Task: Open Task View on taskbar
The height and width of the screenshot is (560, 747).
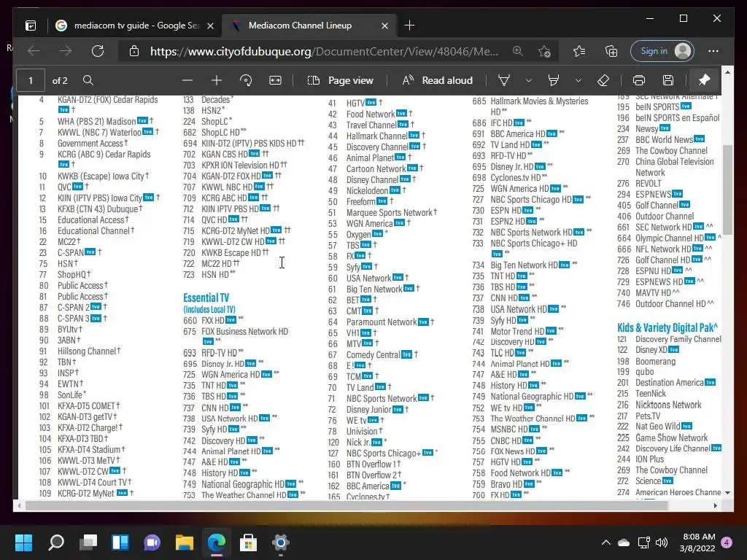Action: tap(88, 542)
